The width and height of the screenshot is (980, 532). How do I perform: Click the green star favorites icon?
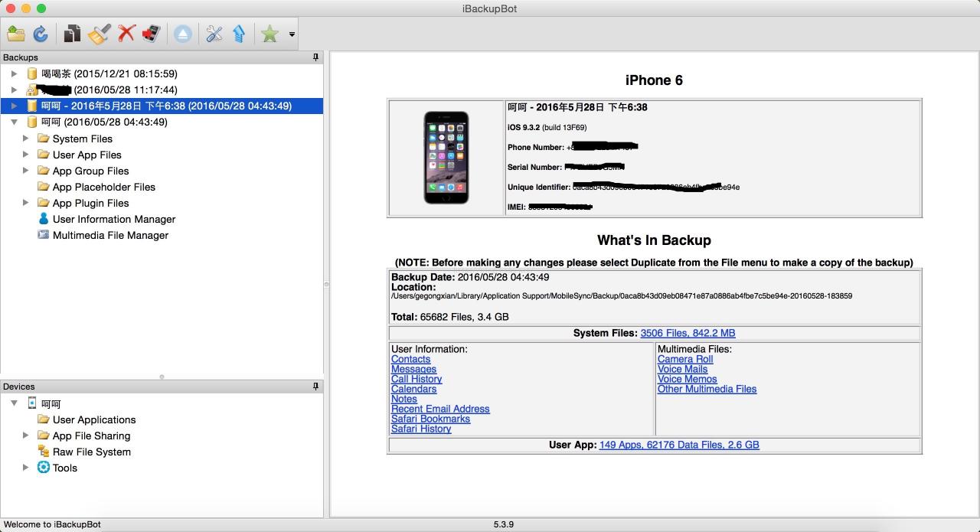pos(269,34)
